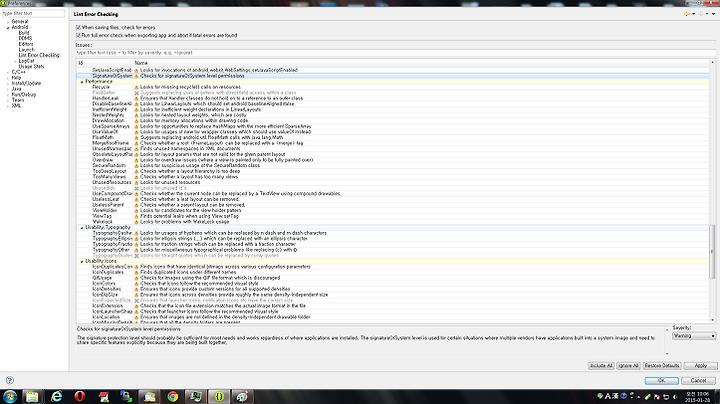Select the IconDipSize issue row
The width and height of the screenshot is (720, 404).
(393, 295)
